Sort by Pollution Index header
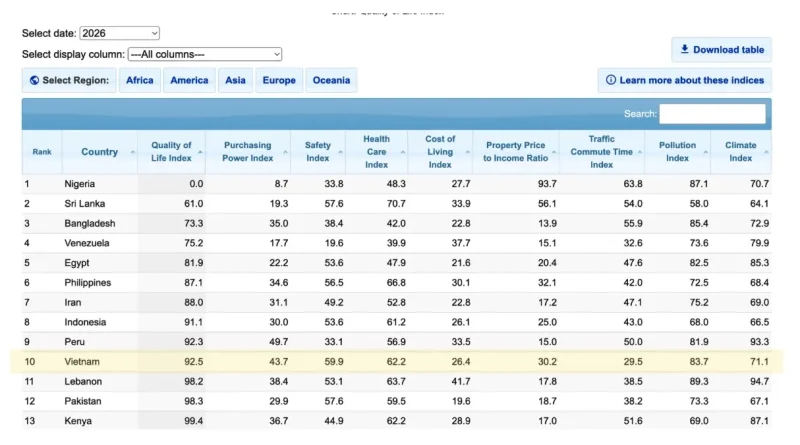Screen dimensions: 800x445 pos(677,152)
